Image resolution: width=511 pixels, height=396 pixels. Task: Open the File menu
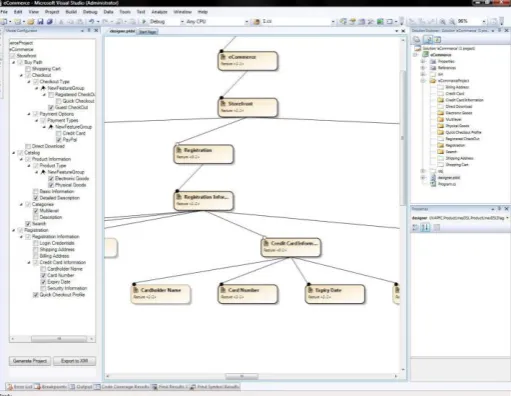pos(4,12)
